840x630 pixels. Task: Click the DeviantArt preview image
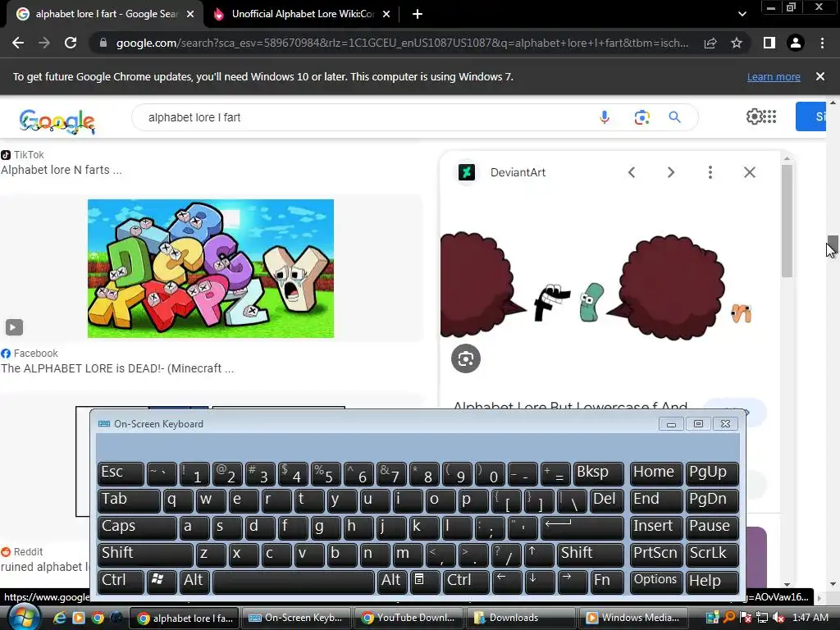(598, 285)
